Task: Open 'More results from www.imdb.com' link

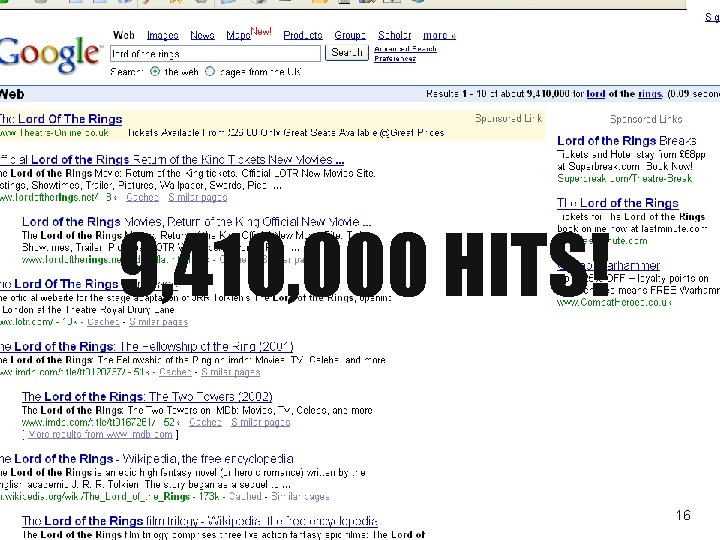Action: coord(100,434)
